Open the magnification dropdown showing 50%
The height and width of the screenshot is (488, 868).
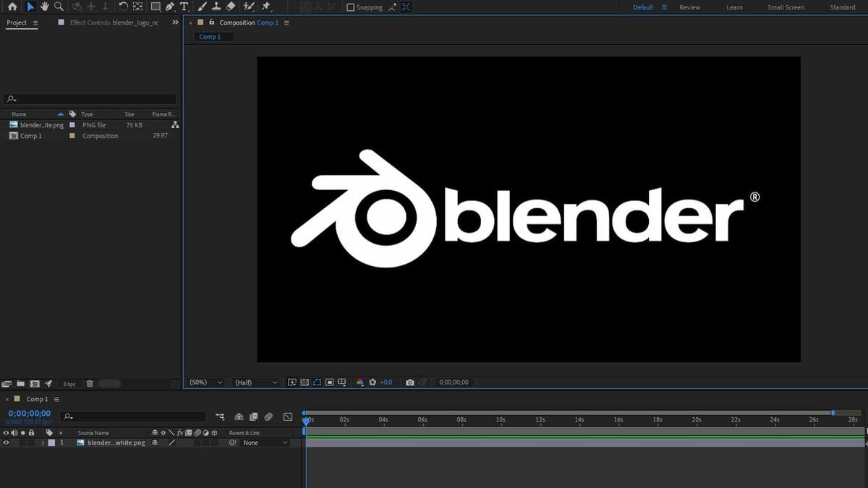(206, 382)
